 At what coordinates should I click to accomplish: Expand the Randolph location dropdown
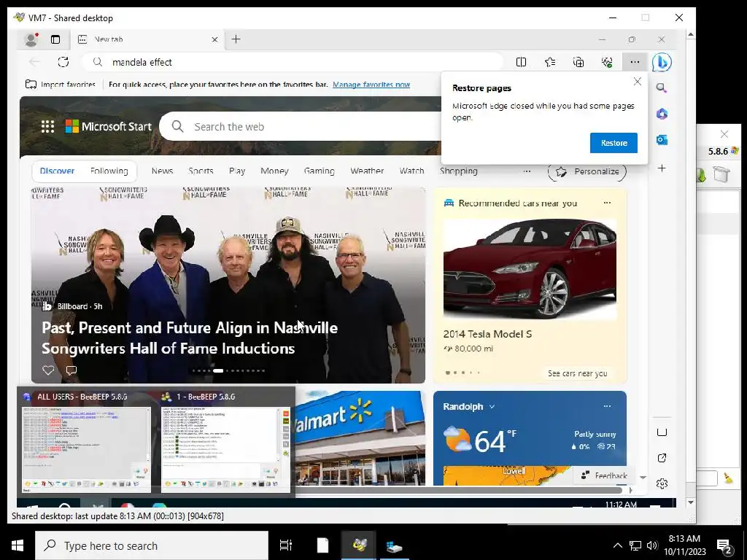tap(492, 407)
